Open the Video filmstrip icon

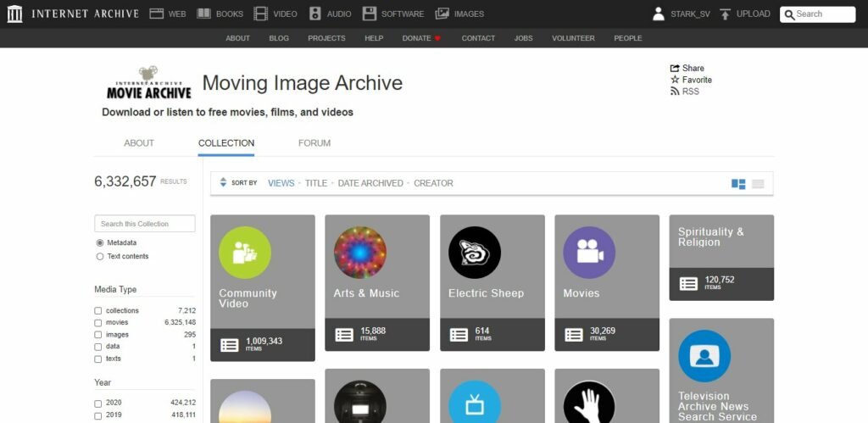[x=261, y=14]
